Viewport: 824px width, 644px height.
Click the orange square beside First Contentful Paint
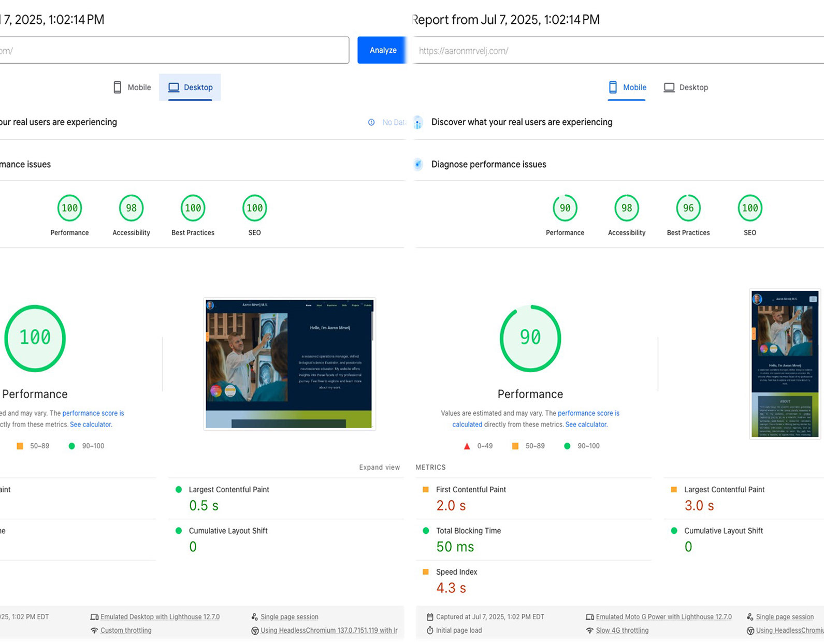(426, 490)
